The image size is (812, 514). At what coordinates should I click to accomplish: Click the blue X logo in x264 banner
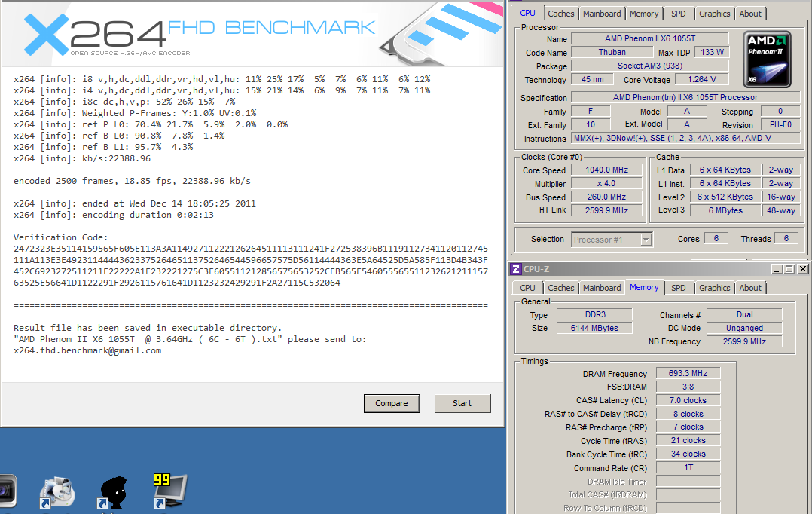46,34
